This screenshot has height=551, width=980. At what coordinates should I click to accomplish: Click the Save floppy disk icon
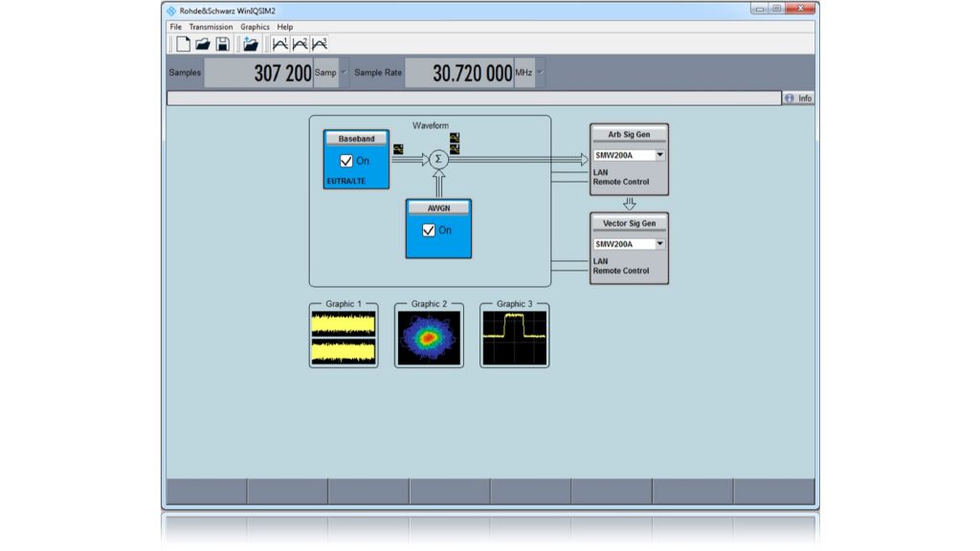222,44
